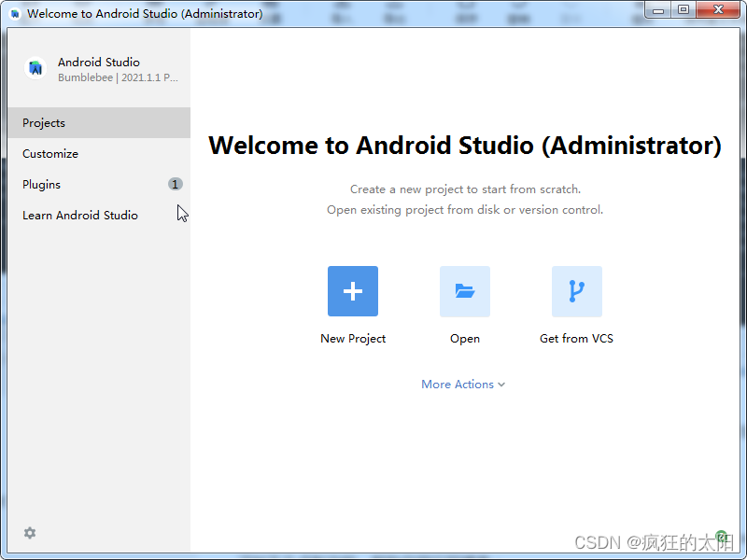Click 'Open existing project from disk' text

[x=465, y=210]
